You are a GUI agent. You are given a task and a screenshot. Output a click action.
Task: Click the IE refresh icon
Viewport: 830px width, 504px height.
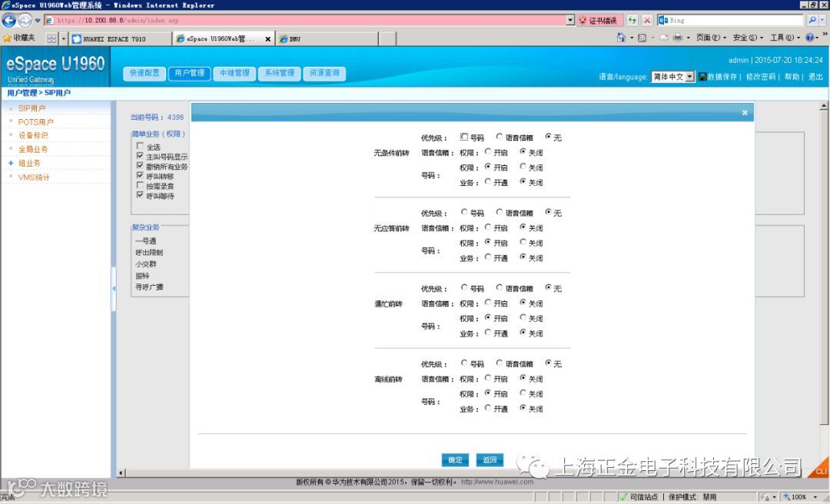click(632, 21)
